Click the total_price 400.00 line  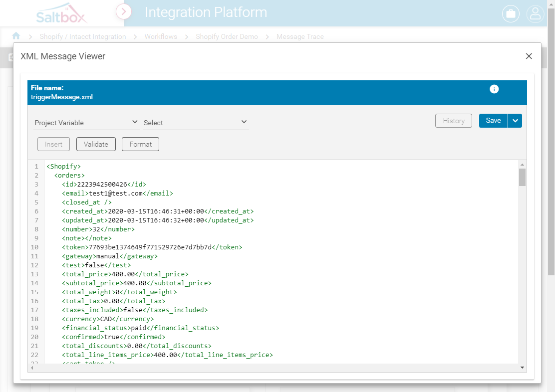click(x=125, y=274)
